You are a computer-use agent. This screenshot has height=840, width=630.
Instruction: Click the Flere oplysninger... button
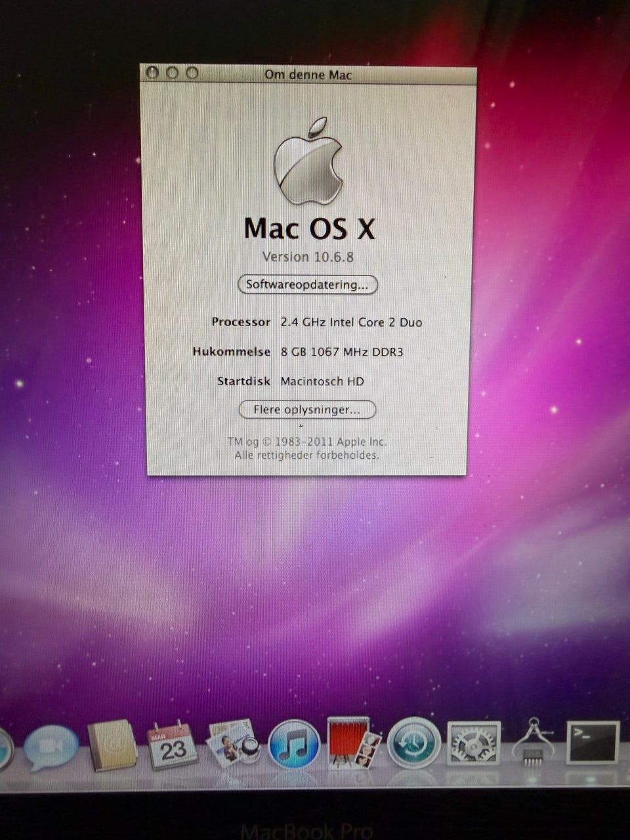[x=306, y=409]
